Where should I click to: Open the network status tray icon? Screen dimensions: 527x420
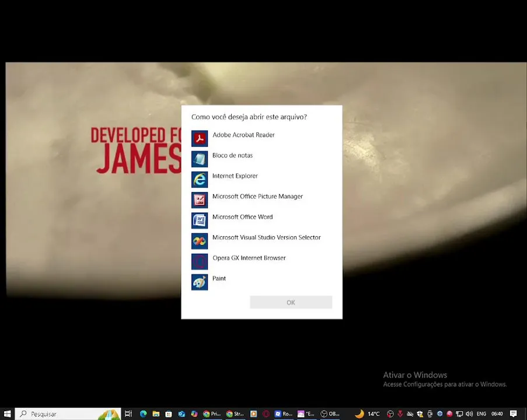coord(459,414)
